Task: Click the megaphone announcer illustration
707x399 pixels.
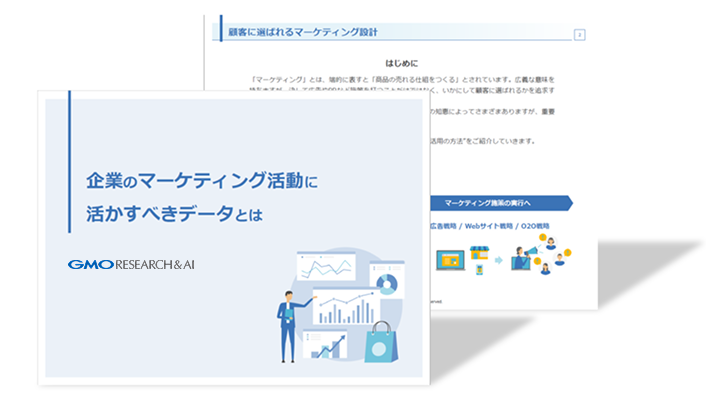Action: coord(524,257)
